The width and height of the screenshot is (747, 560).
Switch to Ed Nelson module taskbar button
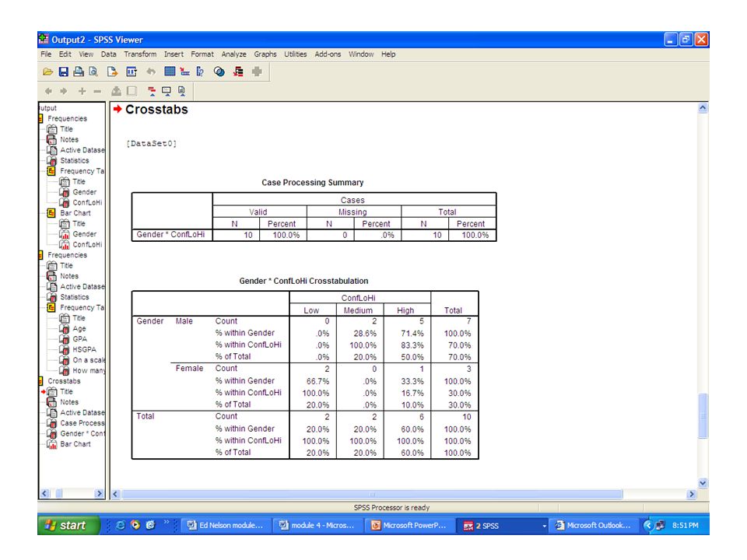coord(226,525)
